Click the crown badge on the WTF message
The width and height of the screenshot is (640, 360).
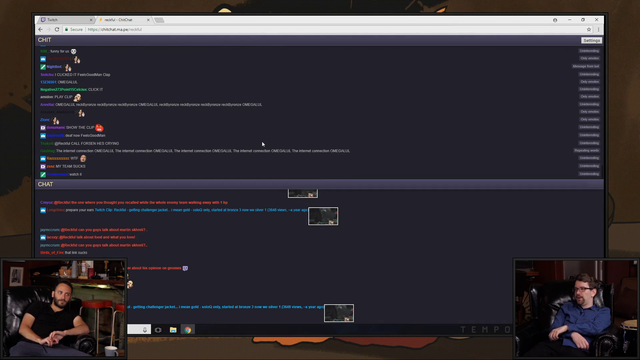click(43, 158)
